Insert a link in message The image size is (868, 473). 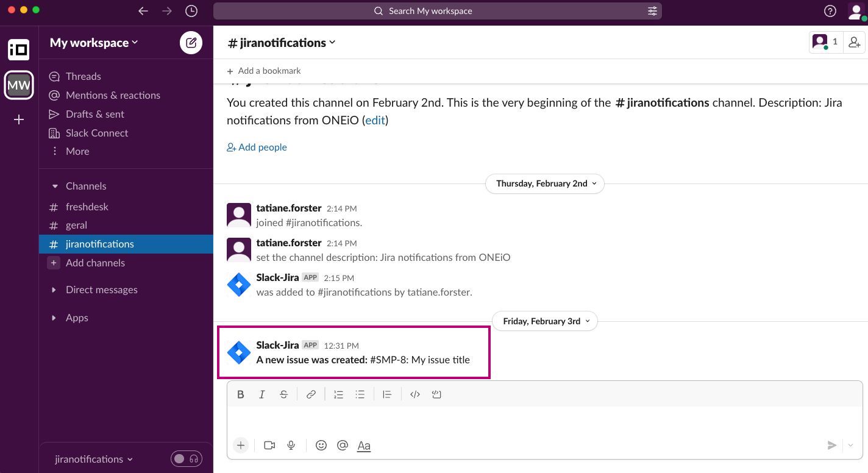coord(311,394)
